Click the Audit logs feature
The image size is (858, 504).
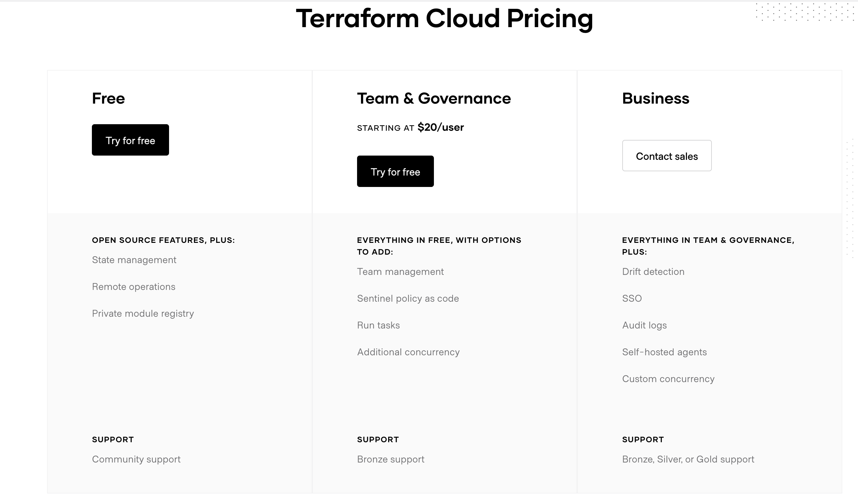(x=644, y=325)
